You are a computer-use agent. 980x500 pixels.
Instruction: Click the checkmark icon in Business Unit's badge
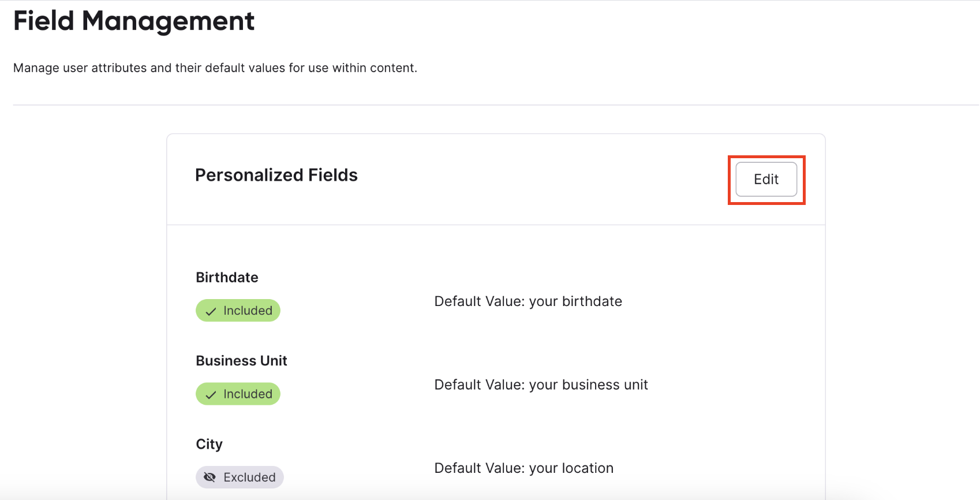211,394
